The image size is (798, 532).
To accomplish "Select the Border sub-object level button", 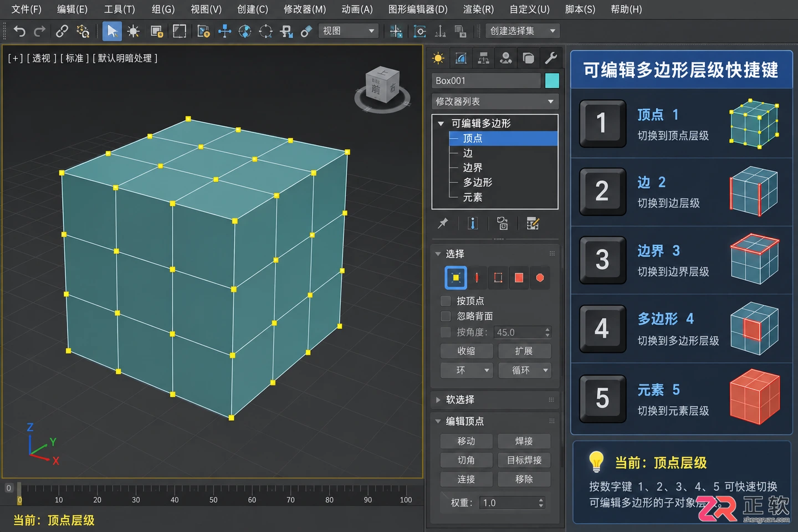I will click(x=498, y=278).
